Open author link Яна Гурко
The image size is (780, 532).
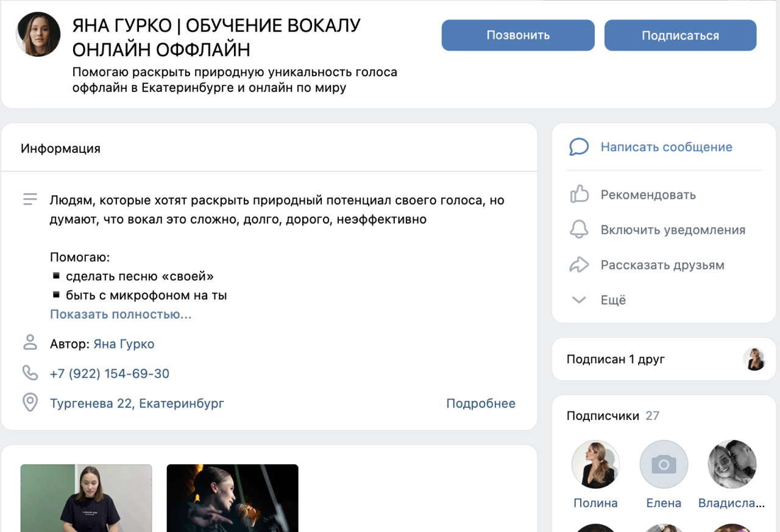tap(124, 344)
